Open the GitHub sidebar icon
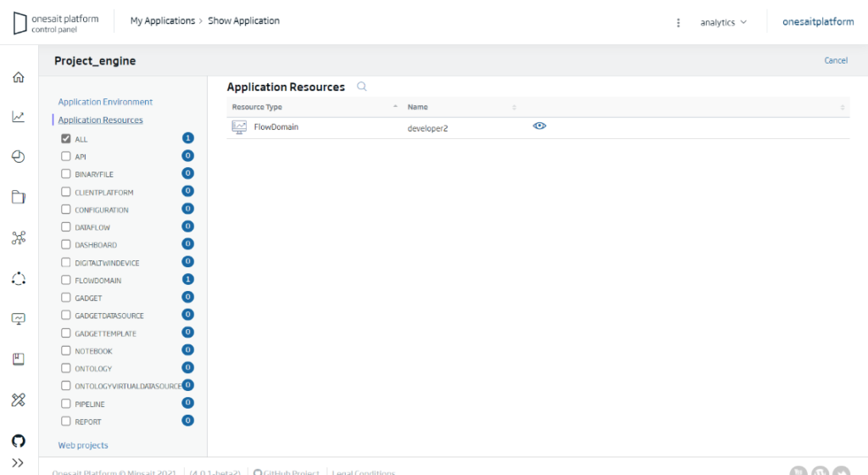 [x=19, y=441]
